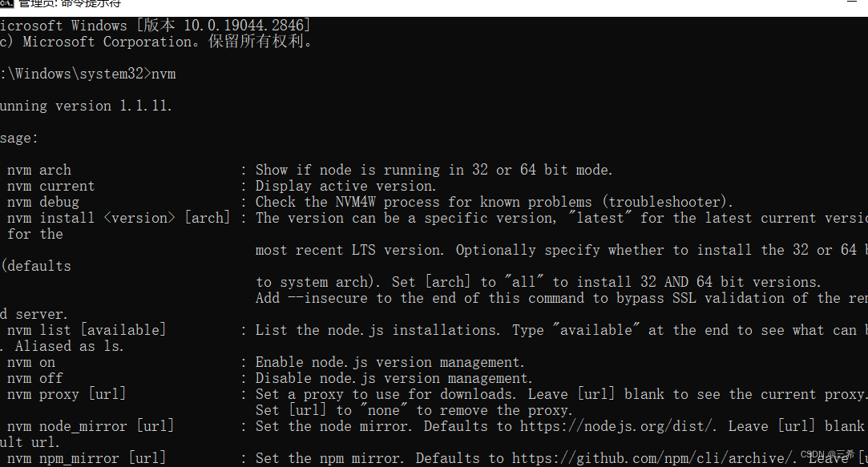Select the Microsoft Windows version banner line
Screen dimensions: 868x467
click(156, 25)
